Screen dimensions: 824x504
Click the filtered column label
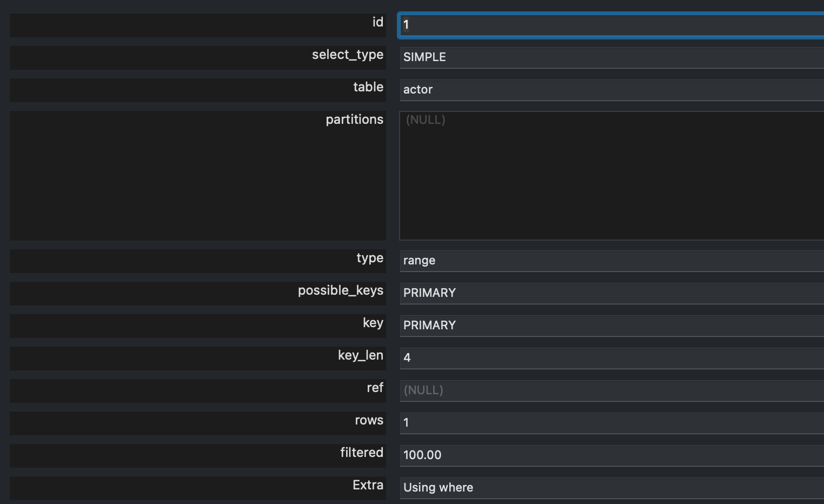point(361,453)
